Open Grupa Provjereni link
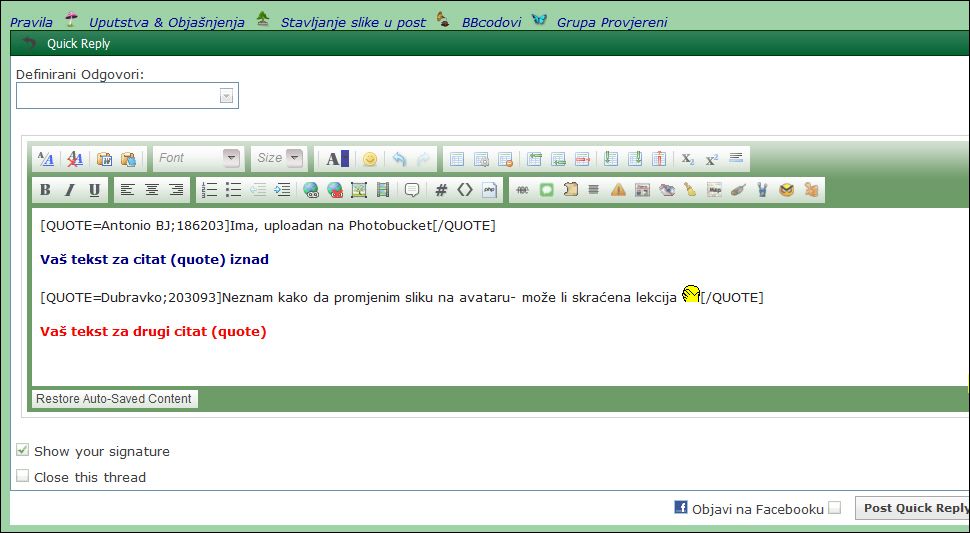 (612, 22)
